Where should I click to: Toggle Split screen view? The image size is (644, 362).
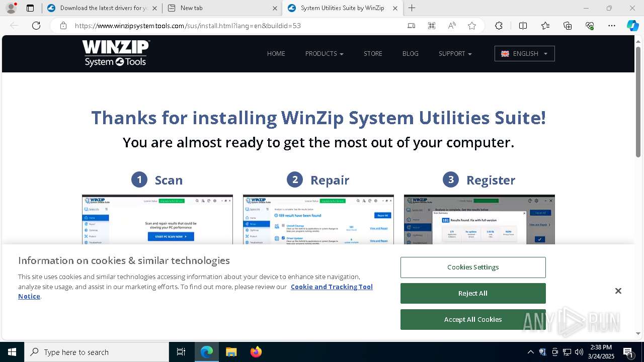tap(523, 26)
